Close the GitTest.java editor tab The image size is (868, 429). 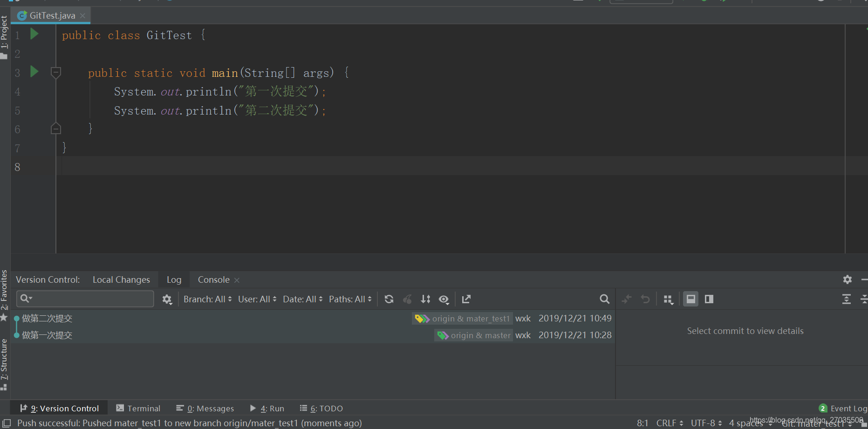82,15
